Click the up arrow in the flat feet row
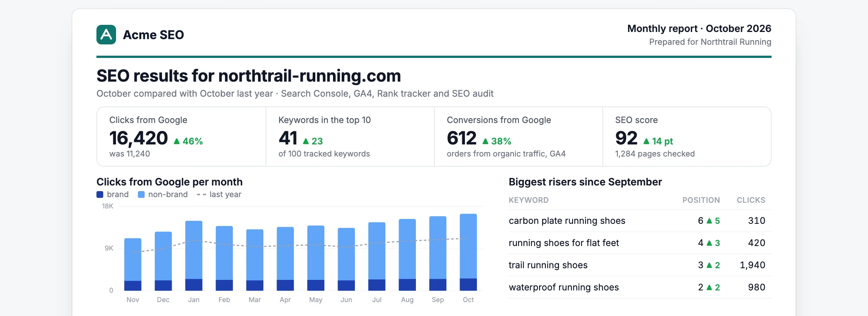Image resolution: width=868 pixels, height=316 pixels. pos(709,243)
